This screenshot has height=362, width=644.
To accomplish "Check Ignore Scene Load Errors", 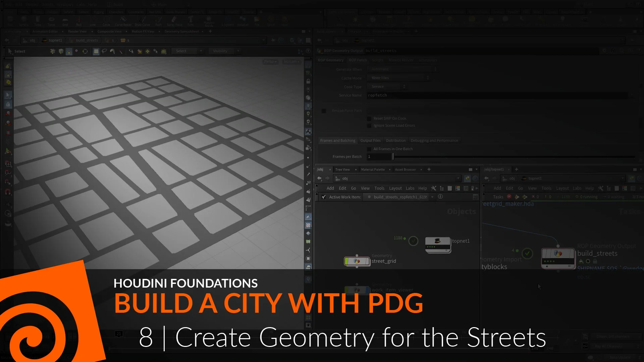I will 369,125.
